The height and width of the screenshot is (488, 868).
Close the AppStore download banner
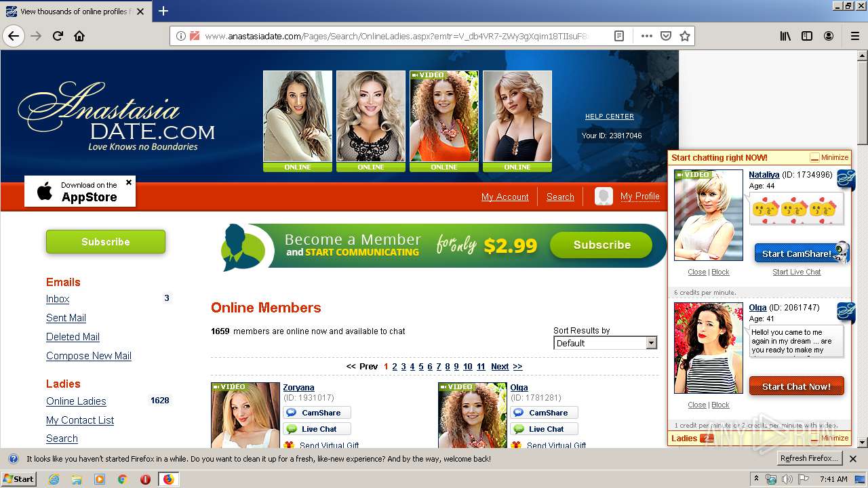click(x=129, y=182)
